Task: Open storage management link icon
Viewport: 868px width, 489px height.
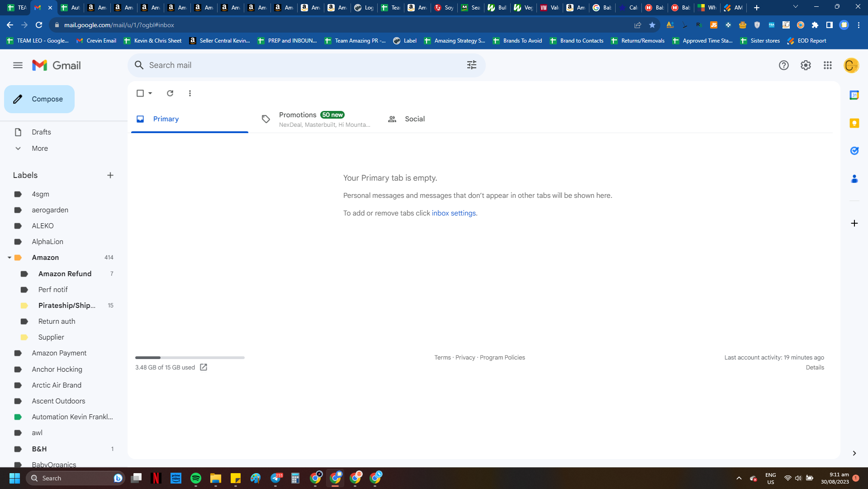Action: [x=204, y=367]
